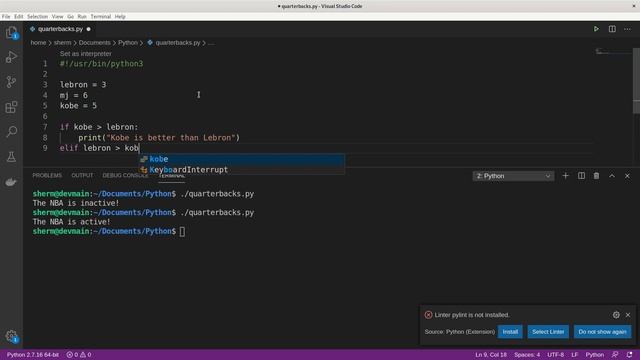640x360 pixels.
Task: Open the Edit menu
Action: click(18, 16)
